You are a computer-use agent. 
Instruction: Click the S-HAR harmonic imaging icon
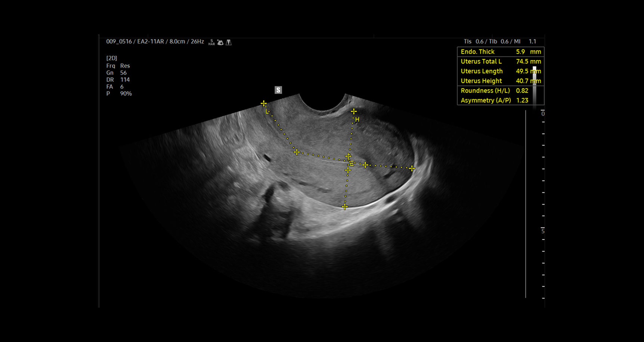pos(211,42)
